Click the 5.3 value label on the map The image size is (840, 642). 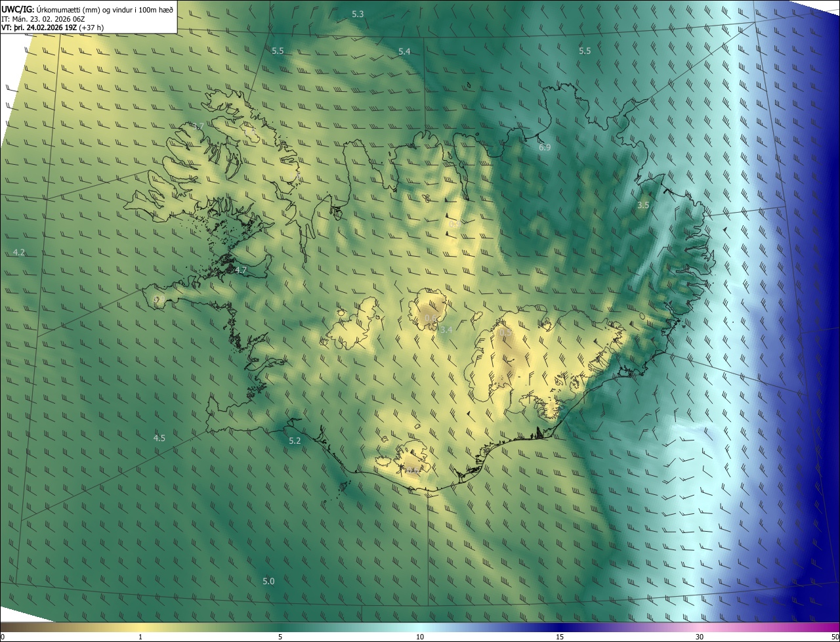point(358,14)
